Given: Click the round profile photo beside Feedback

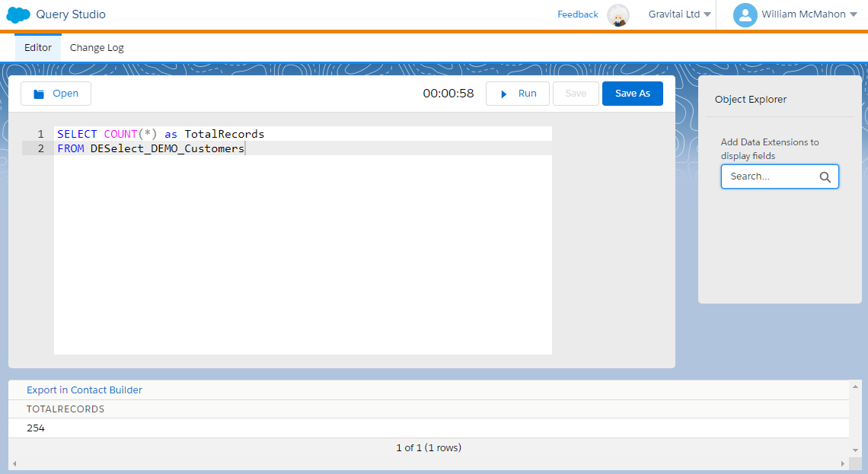Looking at the screenshot, I should pyautogui.click(x=618, y=14).
